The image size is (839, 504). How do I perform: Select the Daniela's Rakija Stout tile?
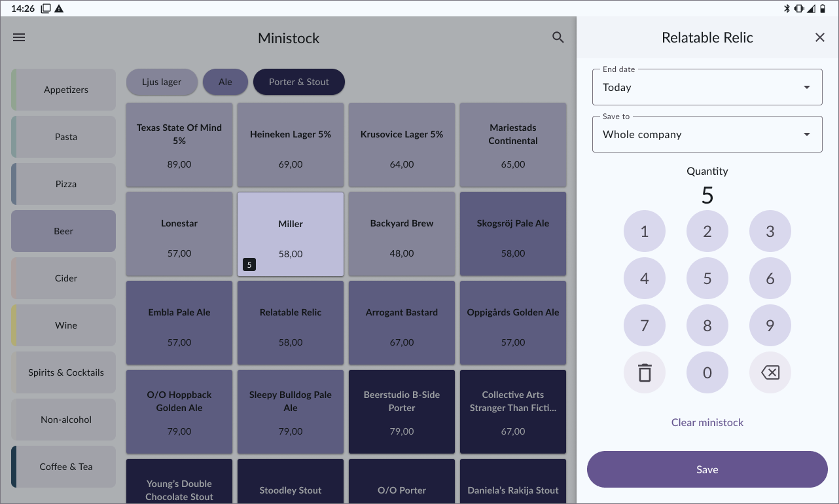(x=513, y=481)
